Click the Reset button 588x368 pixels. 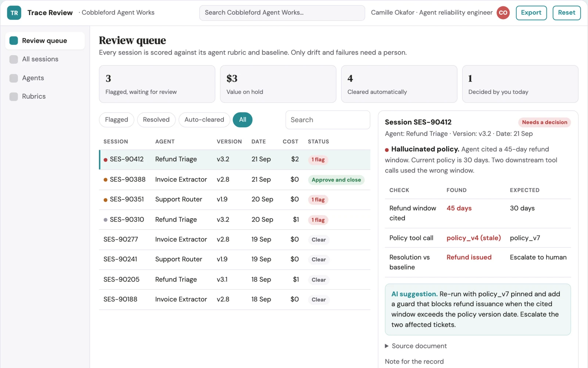click(x=566, y=13)
